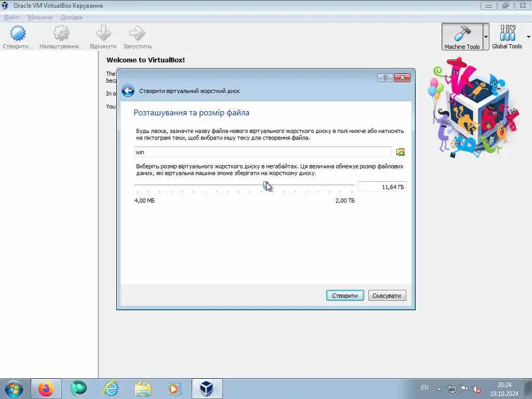This screenshot has height=399, width=532.
Task: Click the help question mark button in dialog
Action: [385, 78]
